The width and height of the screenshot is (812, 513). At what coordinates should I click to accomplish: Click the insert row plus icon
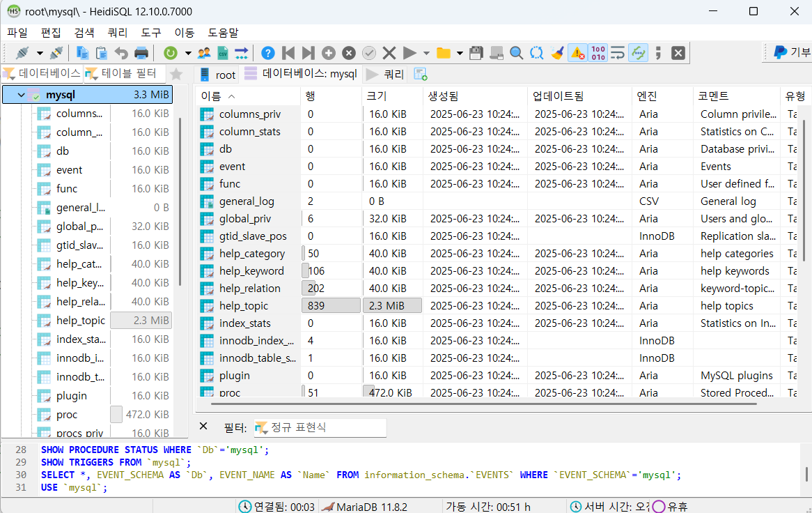328,53
